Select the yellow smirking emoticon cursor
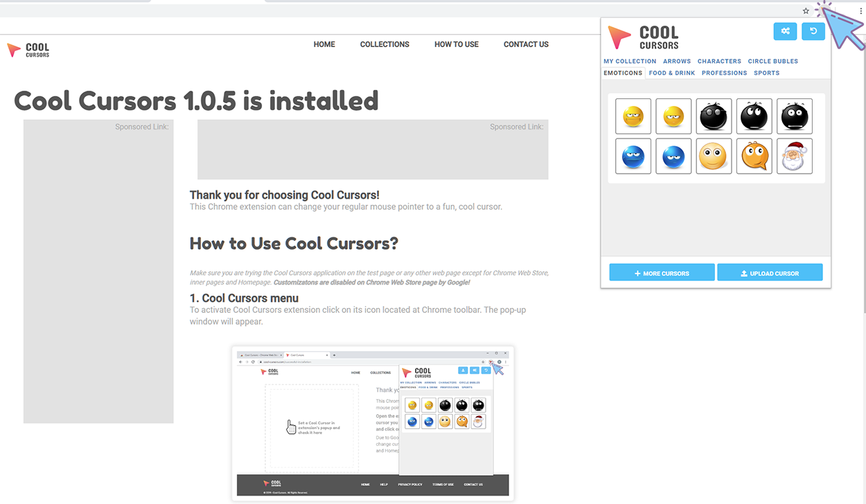Screen dimensions: 866x504 [x=673, y=116]
